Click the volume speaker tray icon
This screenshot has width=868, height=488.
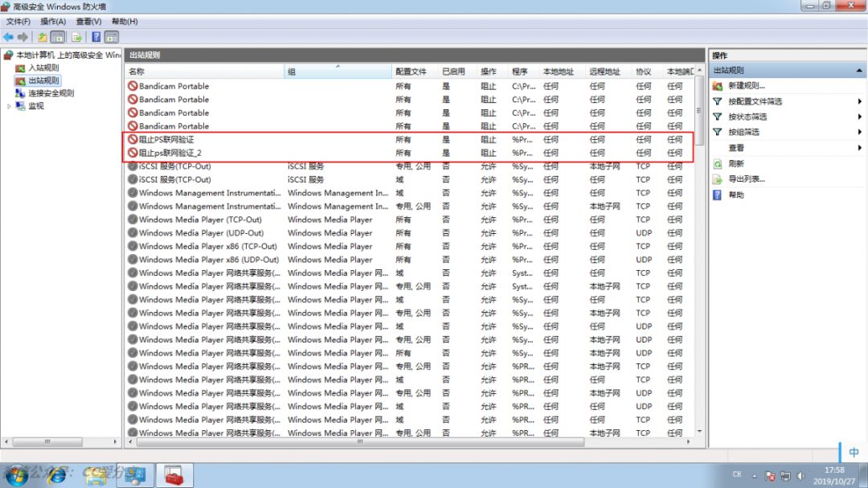pos(800,475)
